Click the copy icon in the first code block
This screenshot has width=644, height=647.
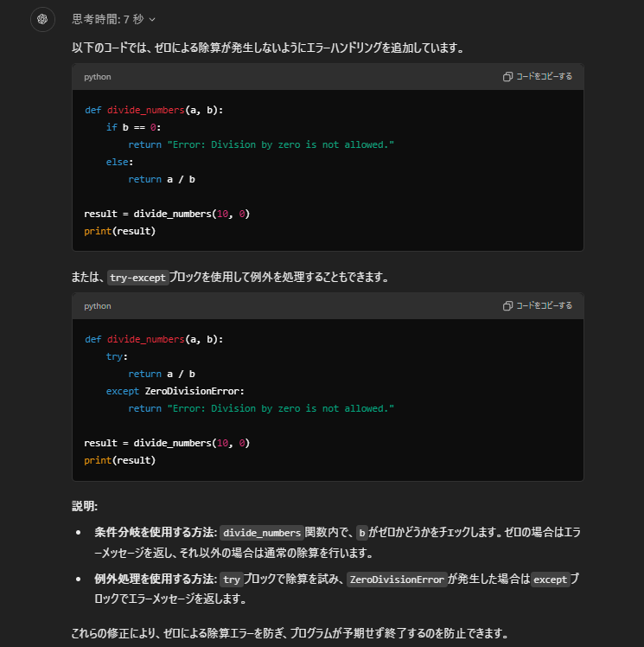click(508, 77)
